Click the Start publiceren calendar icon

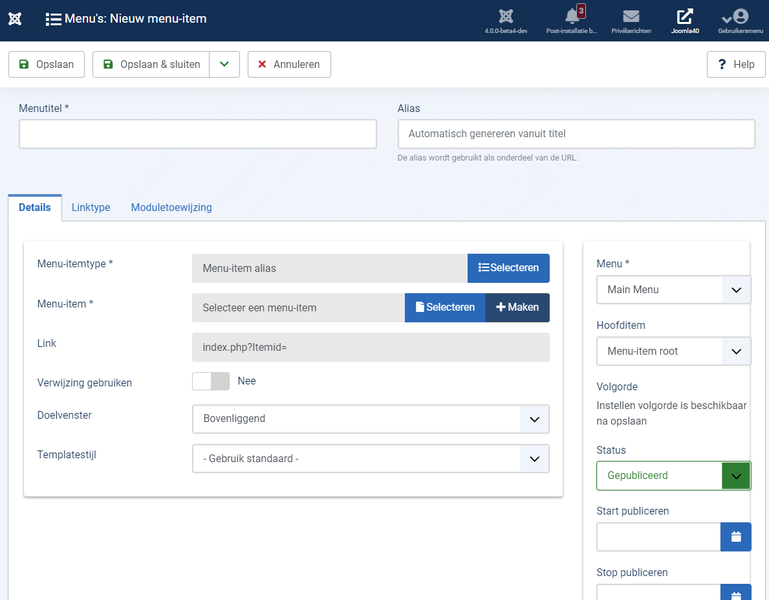[x=736, y=537]
